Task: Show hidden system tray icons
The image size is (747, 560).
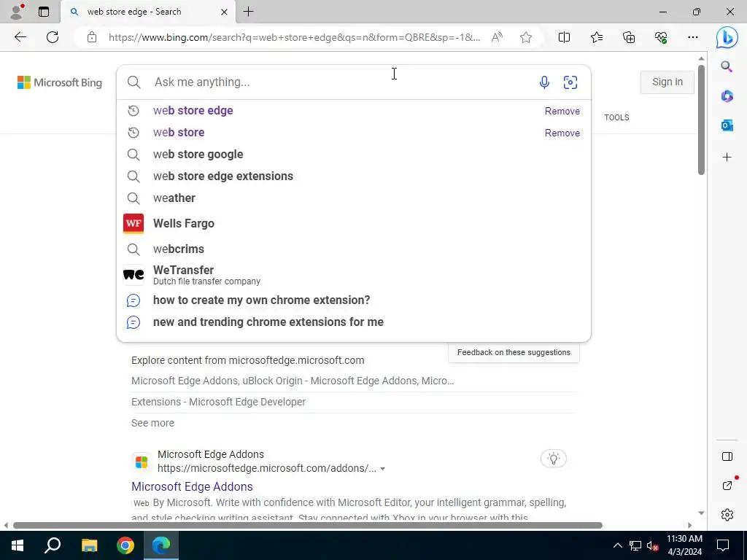Action: 617,545
